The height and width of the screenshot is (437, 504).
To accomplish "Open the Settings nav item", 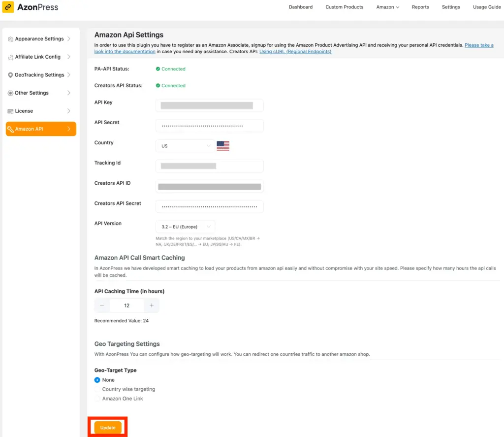I will click(x=451, y=7).
